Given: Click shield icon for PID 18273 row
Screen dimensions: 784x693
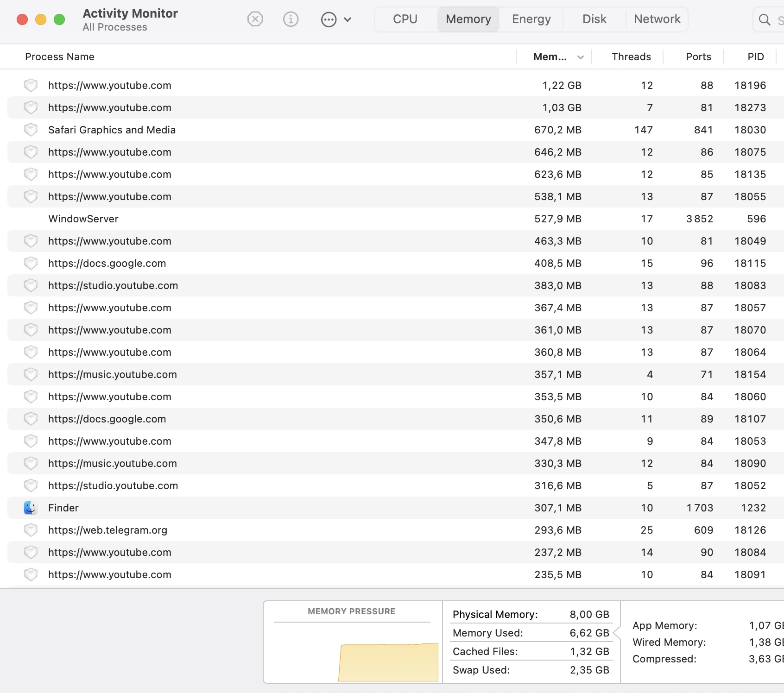Looking at the screenshot, I should coord(31,107).
